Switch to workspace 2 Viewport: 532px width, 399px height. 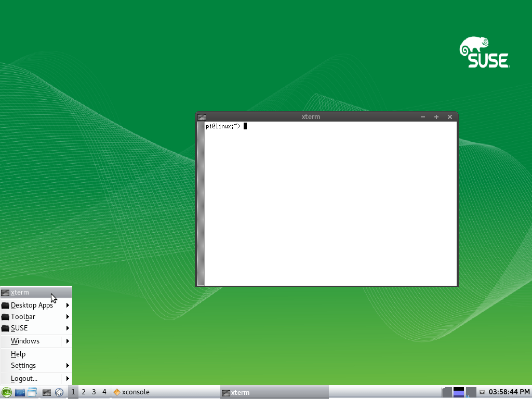83,392
